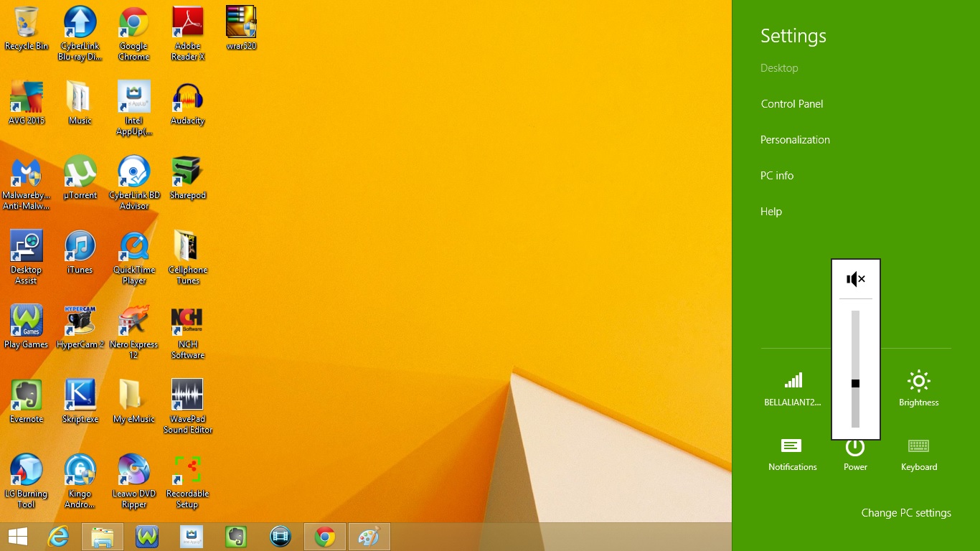Click the volume slider thumb
980x551 pixels.
coord(856,384)
